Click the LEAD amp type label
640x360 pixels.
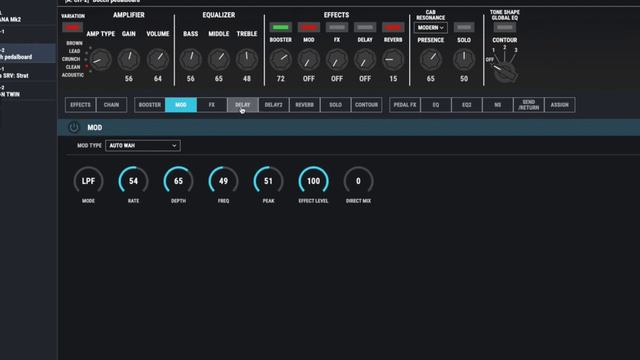[74, 51]
